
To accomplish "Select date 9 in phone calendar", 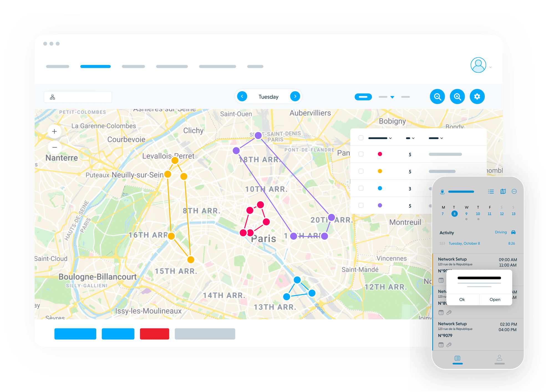I will click(x=466, y=214).
